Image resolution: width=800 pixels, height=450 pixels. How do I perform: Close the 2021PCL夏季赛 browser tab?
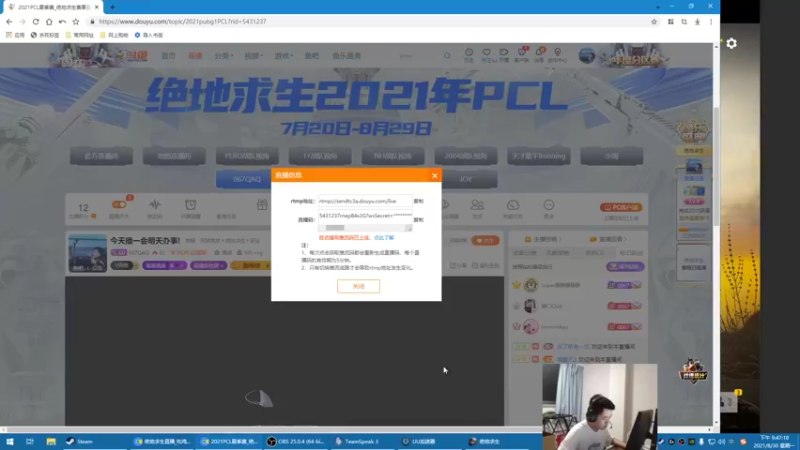(96, 7)
